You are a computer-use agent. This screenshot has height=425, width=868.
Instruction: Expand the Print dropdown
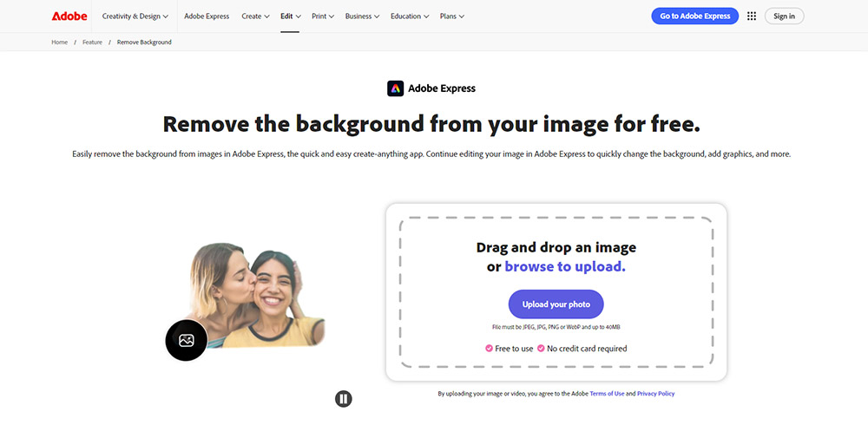tap(323, 16)
